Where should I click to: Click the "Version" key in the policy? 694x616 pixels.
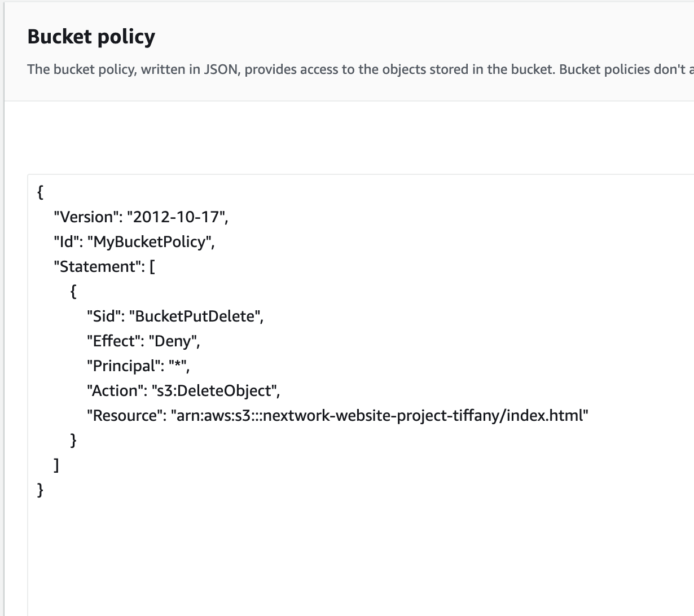86,217
